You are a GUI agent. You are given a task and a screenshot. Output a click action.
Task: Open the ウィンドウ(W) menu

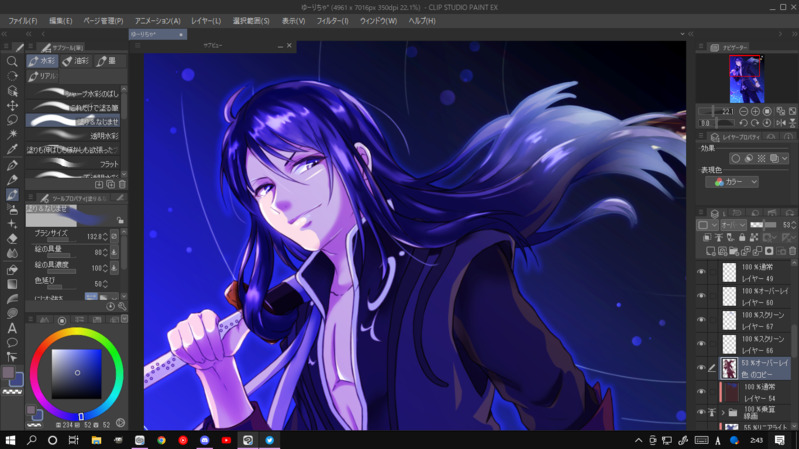(x=378, y=21)
